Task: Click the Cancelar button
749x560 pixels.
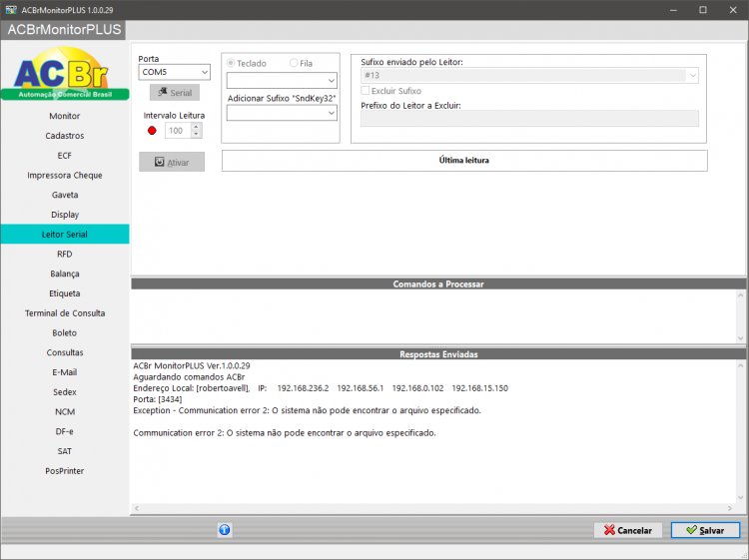Action: click(628, 530)
